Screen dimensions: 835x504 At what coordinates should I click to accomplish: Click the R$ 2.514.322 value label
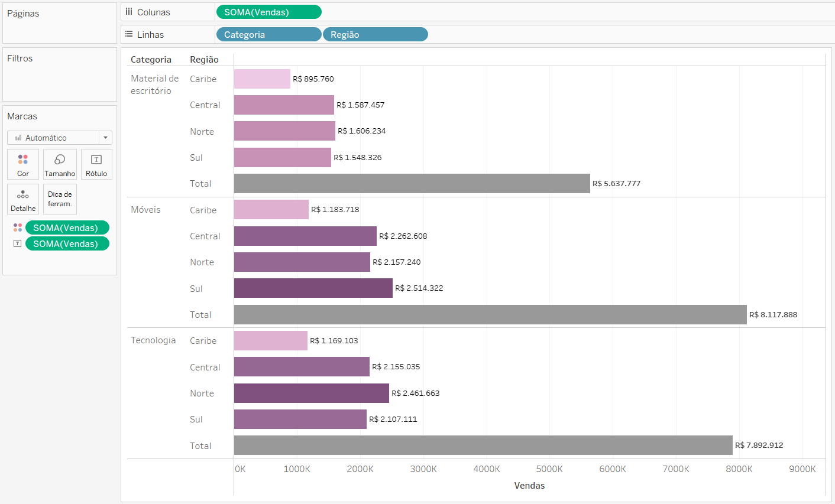coord(419,288)
